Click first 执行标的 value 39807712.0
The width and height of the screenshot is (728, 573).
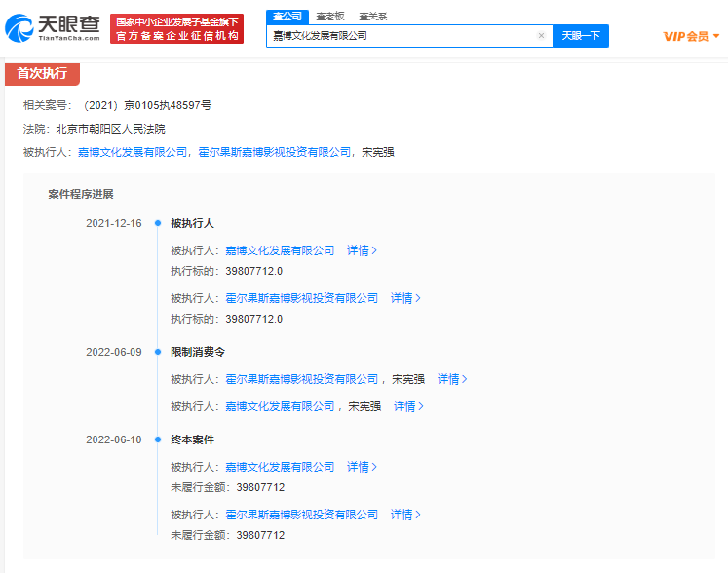pos(254,271)
